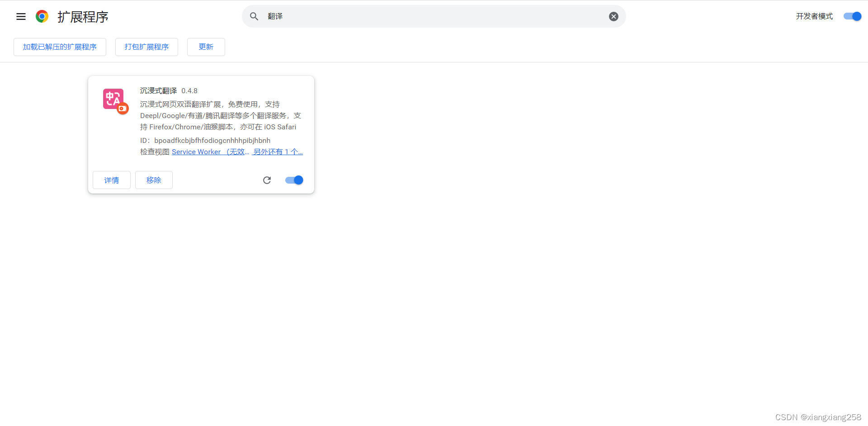Click 打包扩展程序 button

(146, 47)
